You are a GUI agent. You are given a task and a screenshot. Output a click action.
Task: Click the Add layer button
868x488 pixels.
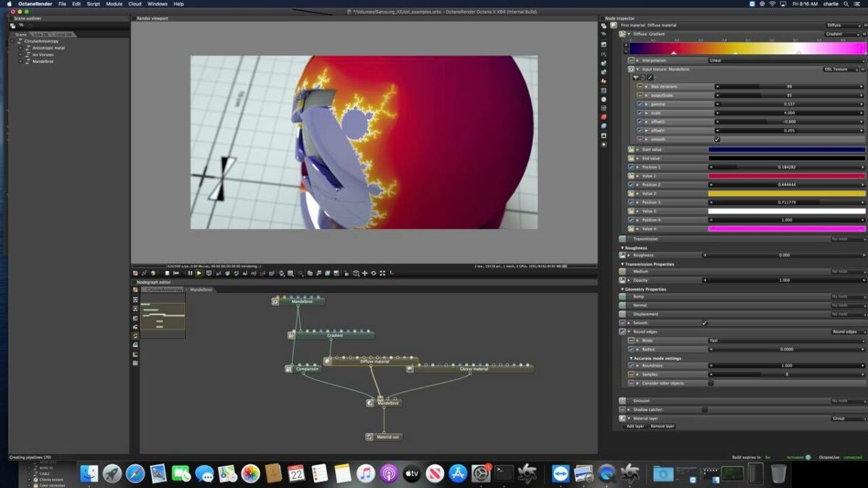click(x=635, y=427)
